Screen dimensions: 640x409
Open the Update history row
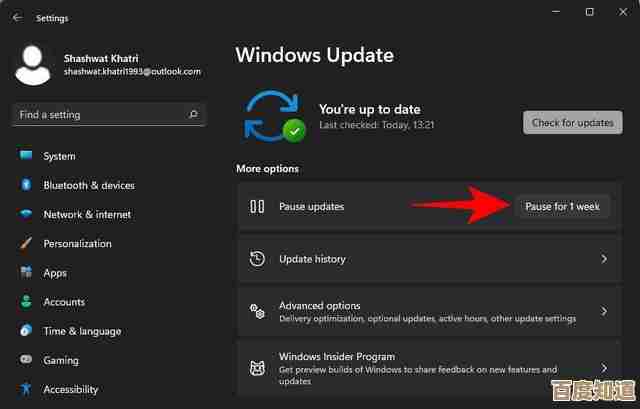(x=430, y=259)
